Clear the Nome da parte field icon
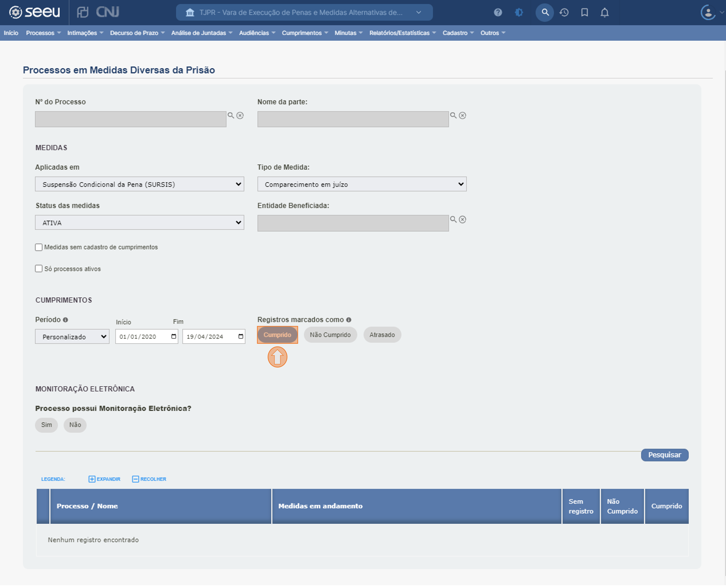Viewport: 726px width, 588px height. 462,115
